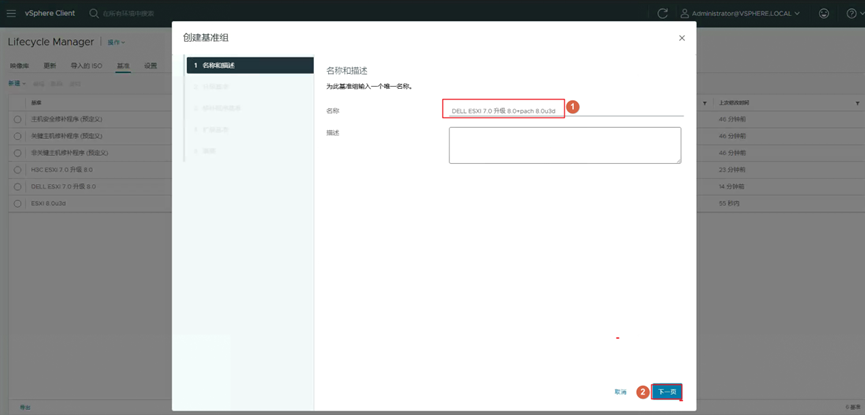Open the smiley feedback icon
This screenshot has height=415, width=865.
click(824, 13)
